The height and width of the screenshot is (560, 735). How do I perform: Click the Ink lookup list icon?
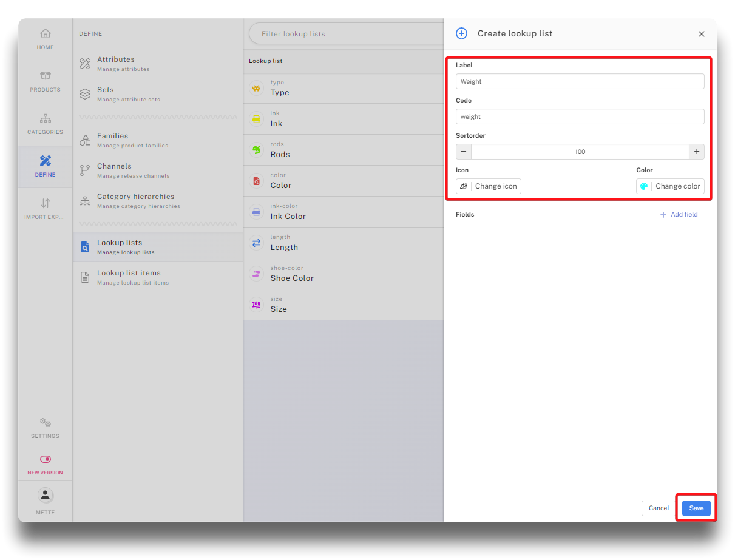tap(256, 120)
